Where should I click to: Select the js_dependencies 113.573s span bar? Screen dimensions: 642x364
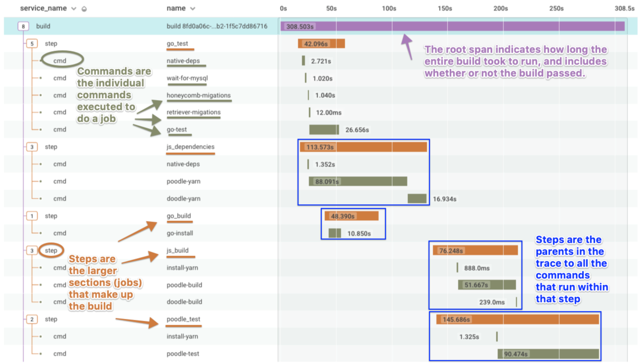pos(363,147)
